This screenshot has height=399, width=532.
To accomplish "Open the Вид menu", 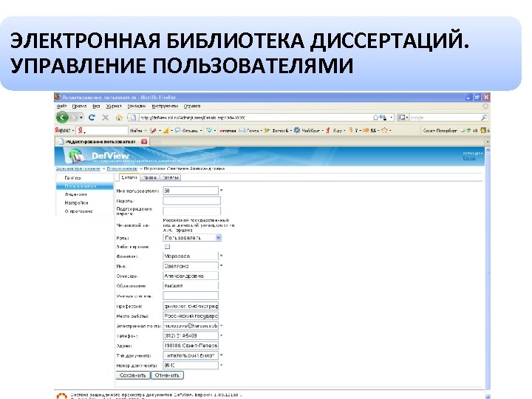I will click(96, 106).
